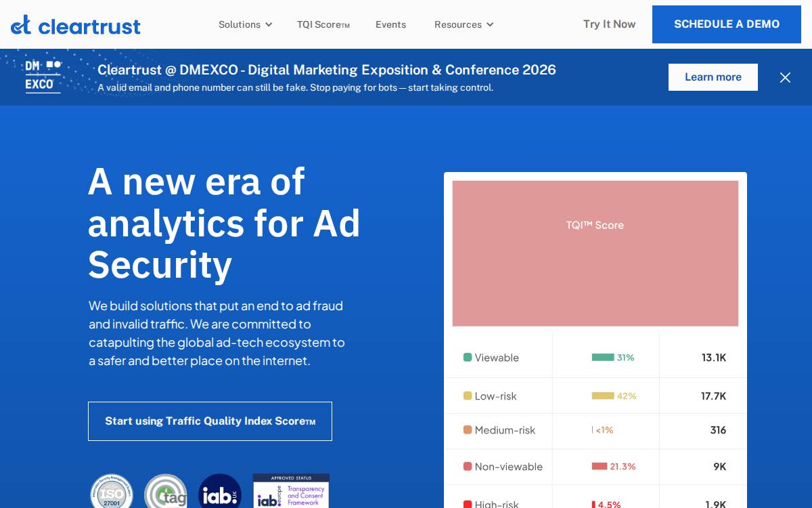Click the TAG certification badge

(166, 492)
